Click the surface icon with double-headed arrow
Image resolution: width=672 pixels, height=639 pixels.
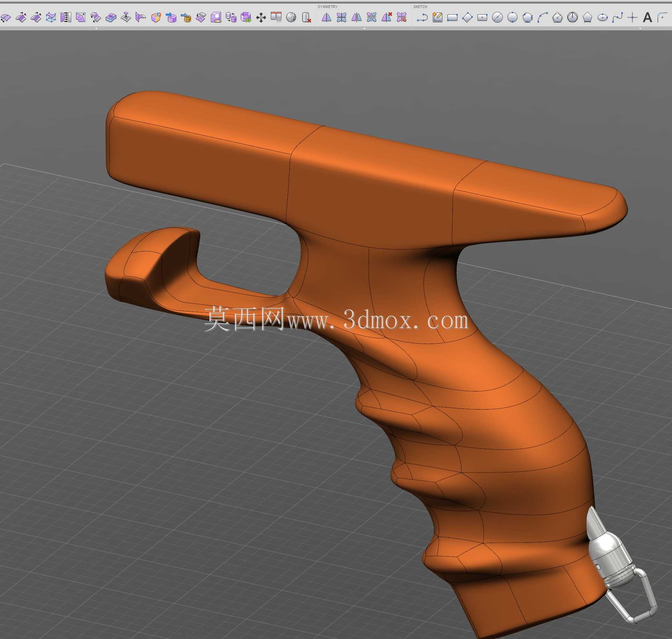tap(6, 17)
